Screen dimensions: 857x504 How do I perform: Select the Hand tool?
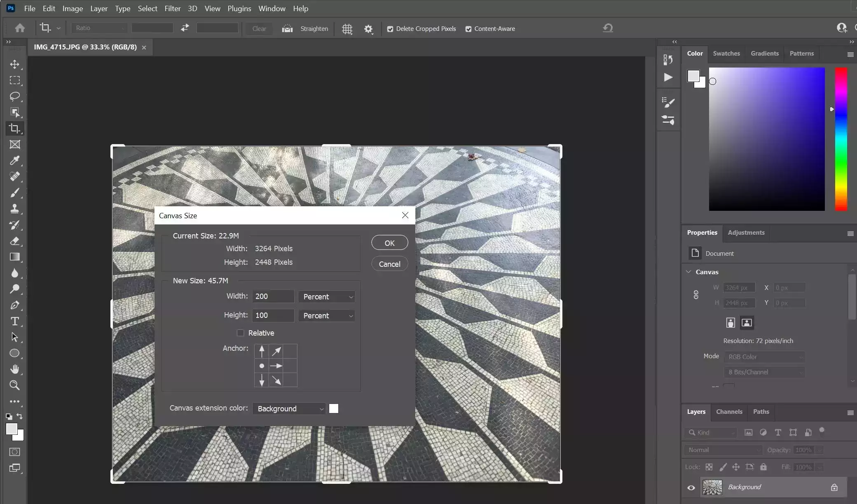(x=15, y=369)
